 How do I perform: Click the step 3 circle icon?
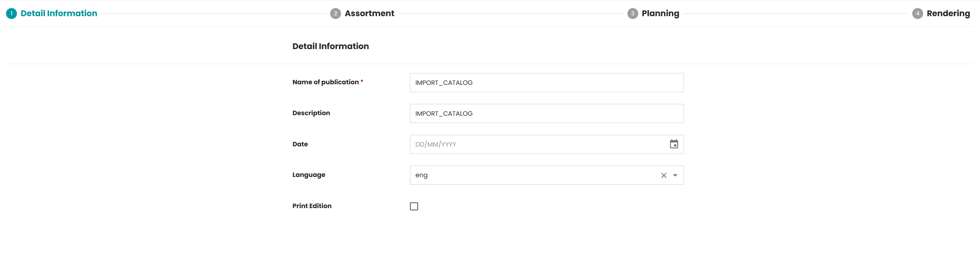632,14
